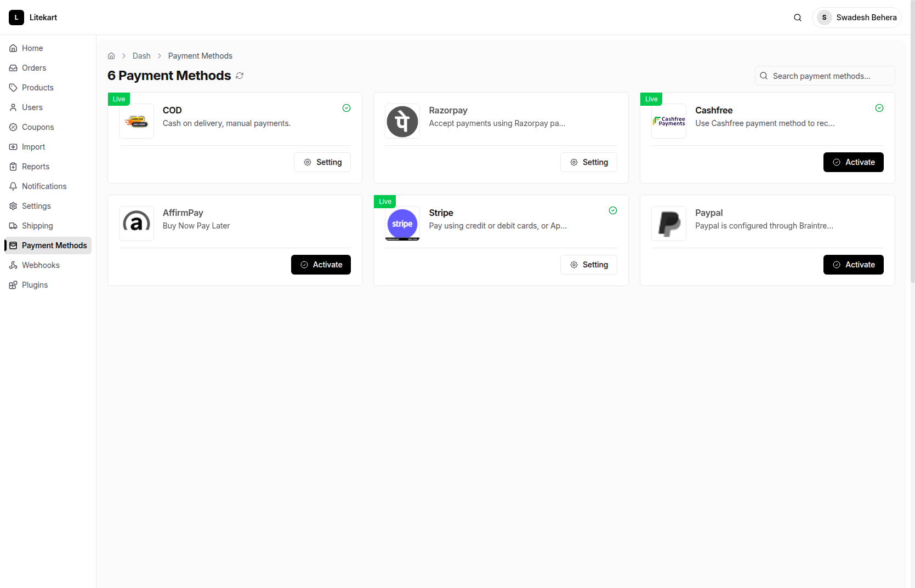The image size is (915, 588).
Task: Go to Products page
Action: point(48,88)
